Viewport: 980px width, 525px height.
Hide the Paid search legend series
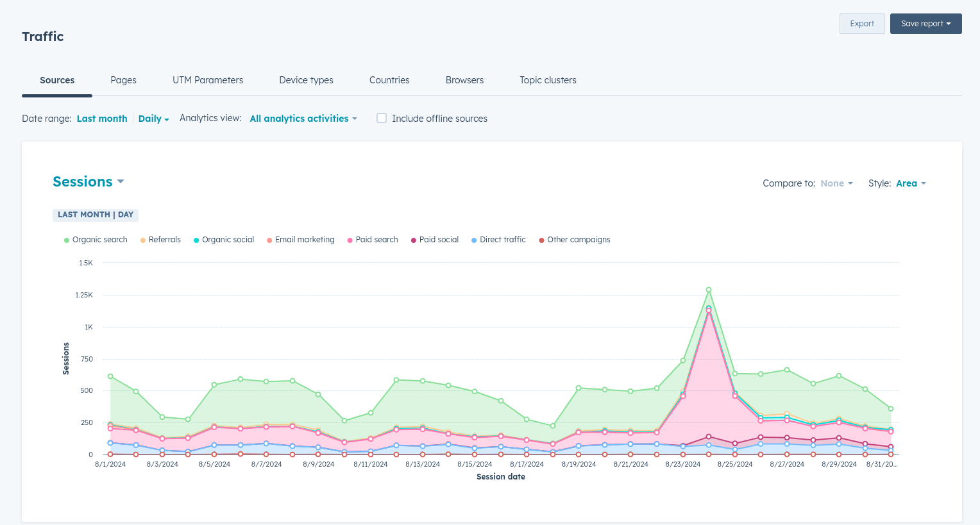click(x=373, y=240)
